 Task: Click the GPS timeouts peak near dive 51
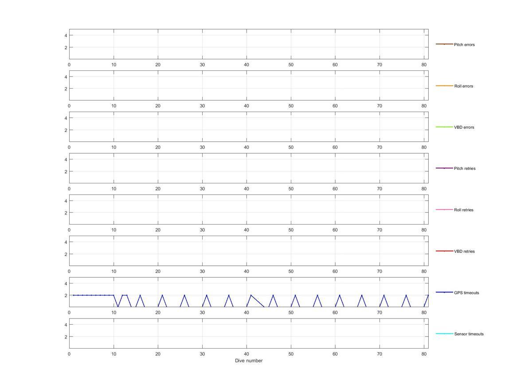(295, 295)
